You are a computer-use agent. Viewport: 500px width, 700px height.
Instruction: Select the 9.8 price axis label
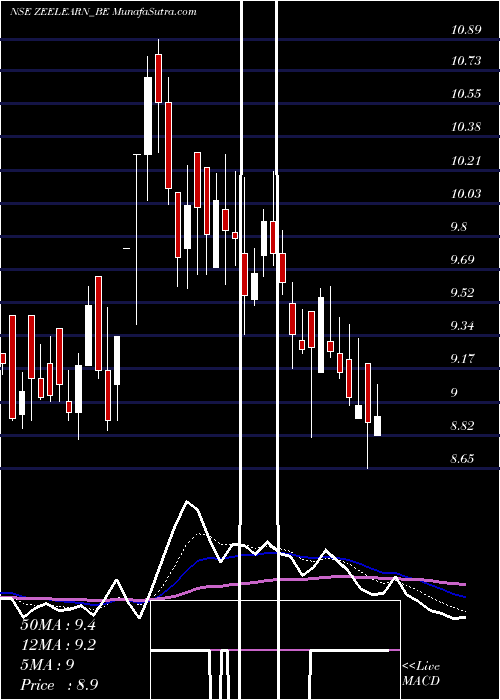tap(459, 226)
